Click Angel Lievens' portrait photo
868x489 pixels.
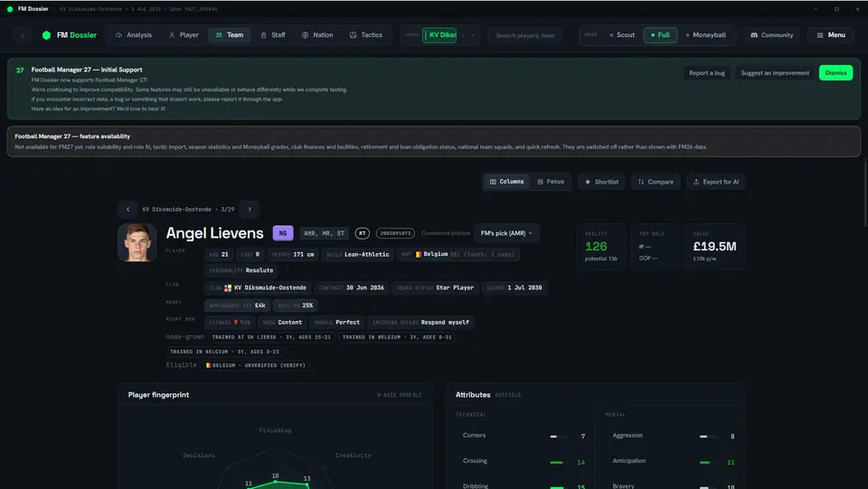(137, 242)
